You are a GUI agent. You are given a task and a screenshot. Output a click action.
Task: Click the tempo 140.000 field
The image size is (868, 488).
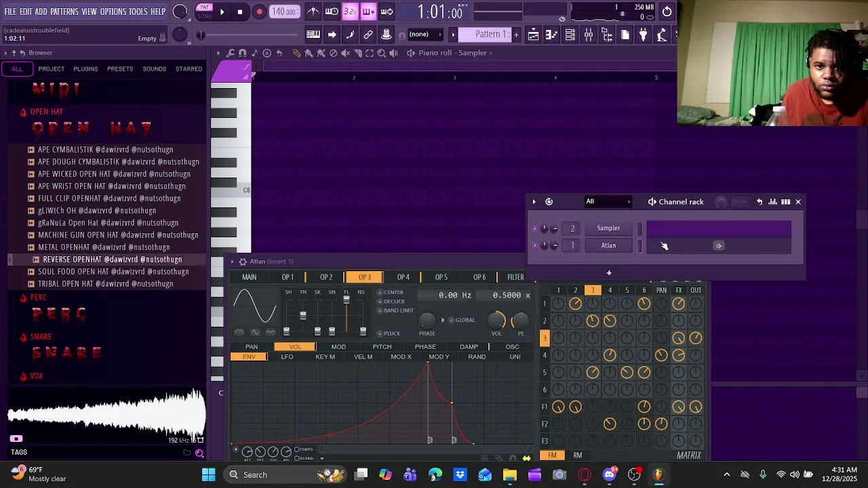(x=284, y=12)
